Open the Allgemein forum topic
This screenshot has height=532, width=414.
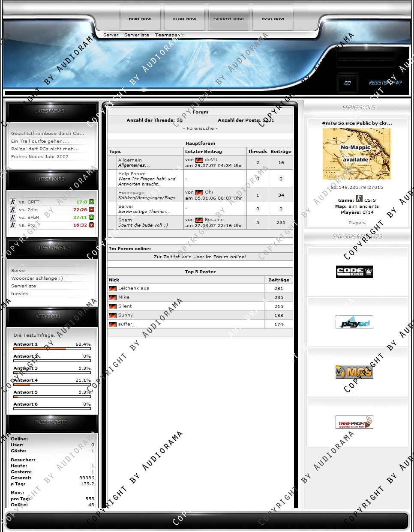(x=130, y=160)
